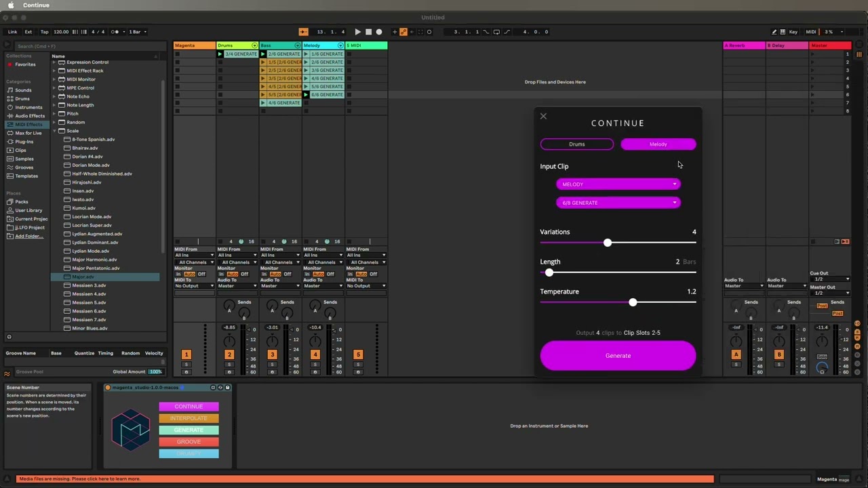
Task: Open the Continue app menu
Action: (36, 5)
